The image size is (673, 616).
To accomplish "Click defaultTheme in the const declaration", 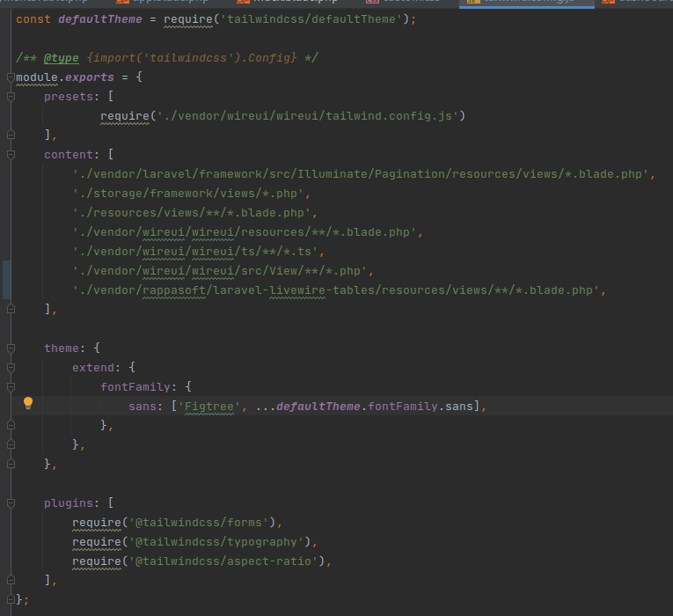I will pyautogui.click(x=100, y=19).
